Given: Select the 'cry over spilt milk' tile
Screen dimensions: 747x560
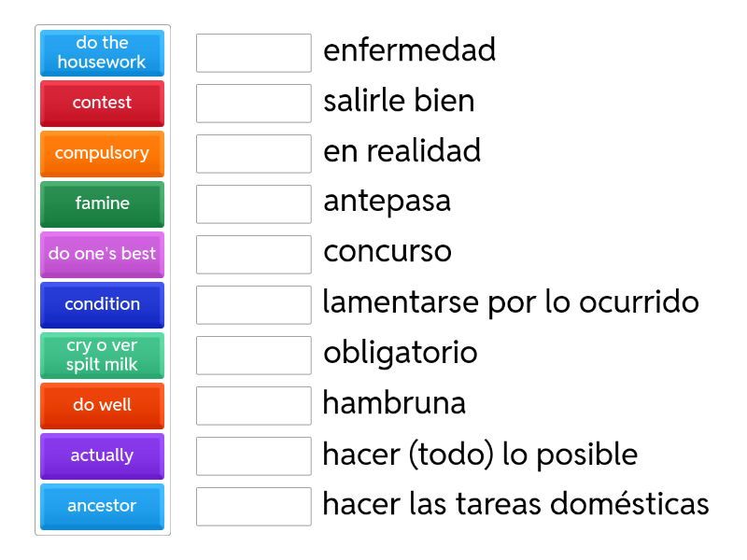Looking at the screenshot, I should click(x=102, y=355).
